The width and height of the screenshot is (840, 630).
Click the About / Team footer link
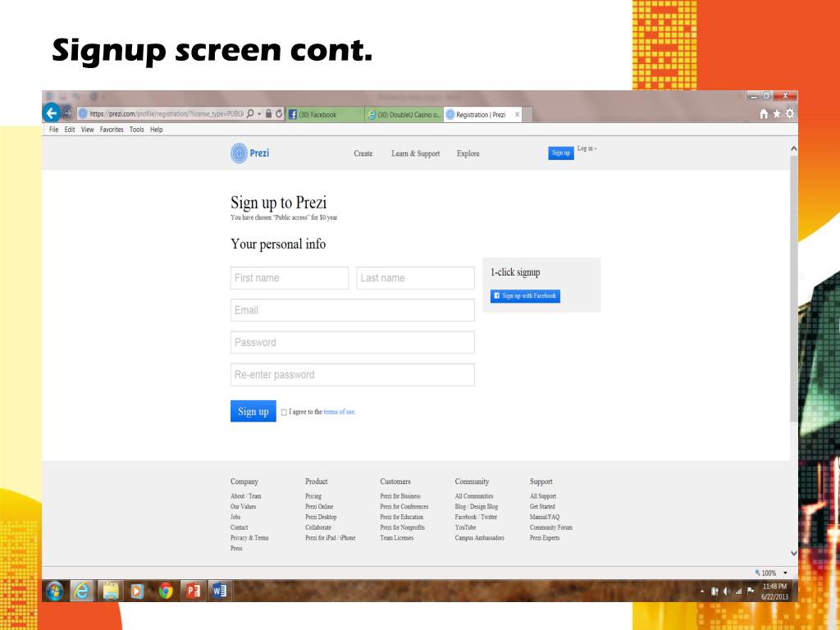246,496
